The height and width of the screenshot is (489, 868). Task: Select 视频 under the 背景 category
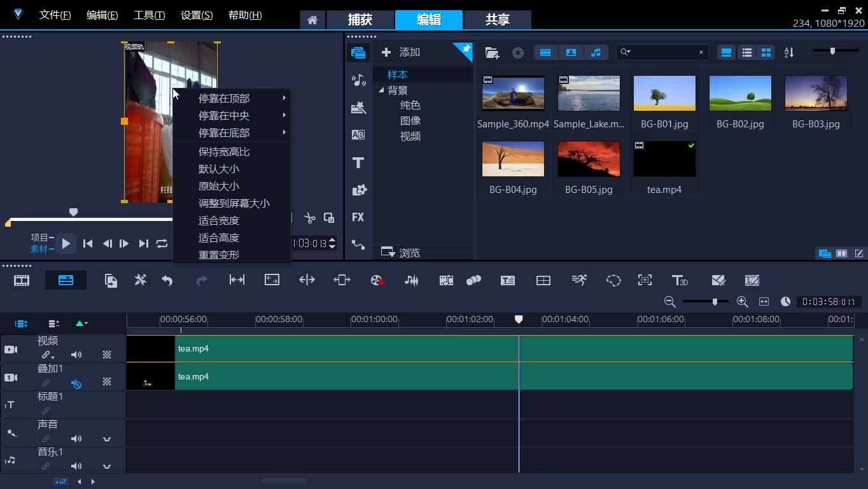(x=410, y=136)
